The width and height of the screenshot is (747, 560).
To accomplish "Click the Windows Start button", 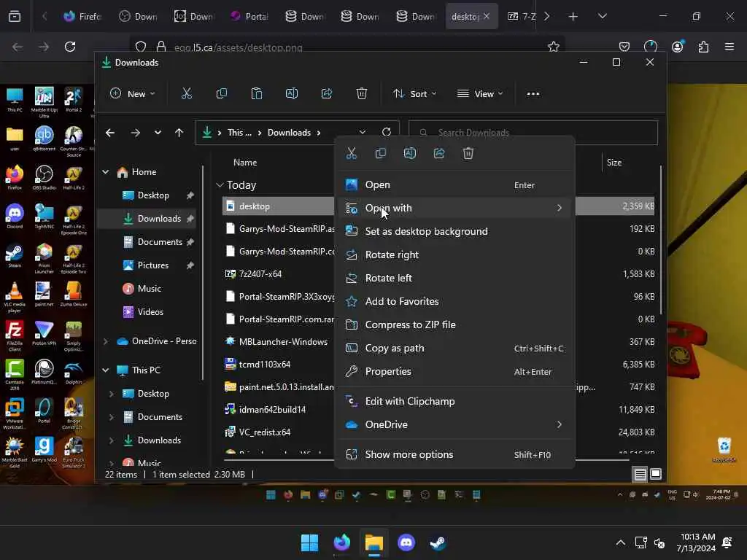I will coord(309,542).
